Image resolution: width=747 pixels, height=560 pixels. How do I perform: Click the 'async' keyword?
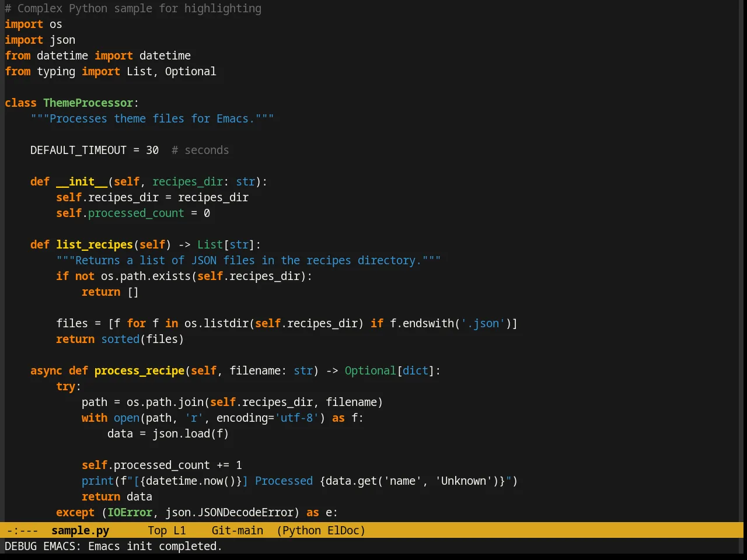pyautogui.click(x=46, y=370)
